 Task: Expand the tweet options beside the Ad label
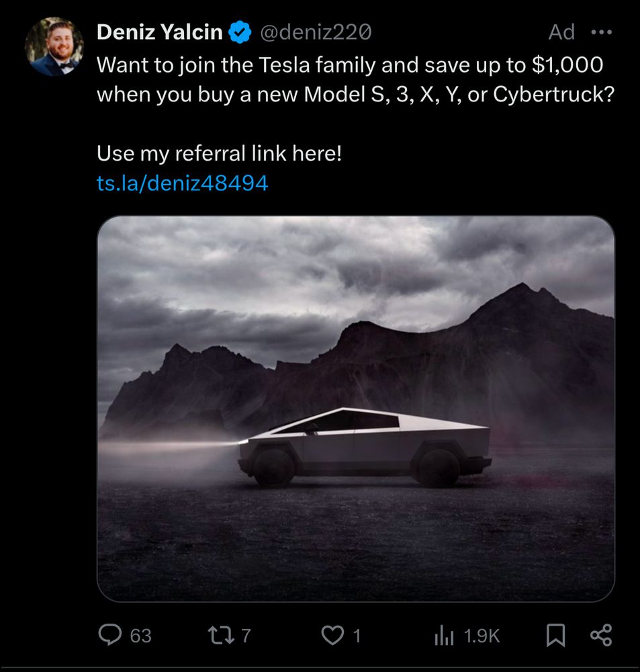click(x=602, y=32)
